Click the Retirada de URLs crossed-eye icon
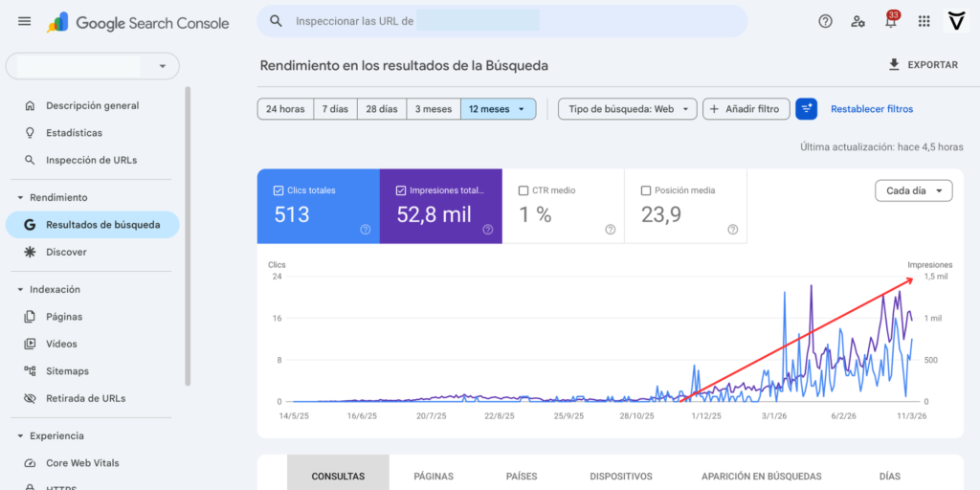The height and width of the screenshot is (490, 980). click(30, 398)
